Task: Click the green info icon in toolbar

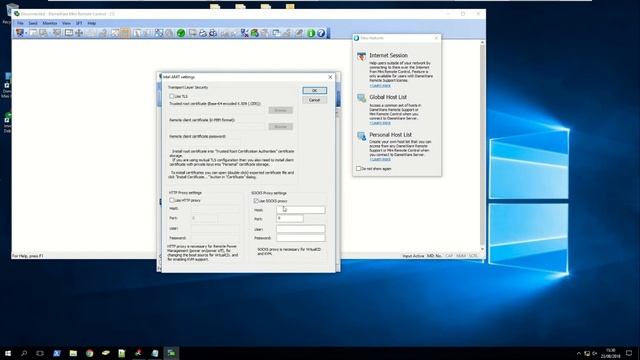Action: click(311, 33)
